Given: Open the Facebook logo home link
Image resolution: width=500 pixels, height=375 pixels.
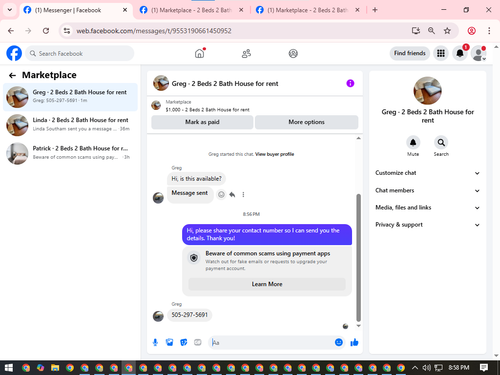Looking at the screenshot, I should (x=14, y=53).
